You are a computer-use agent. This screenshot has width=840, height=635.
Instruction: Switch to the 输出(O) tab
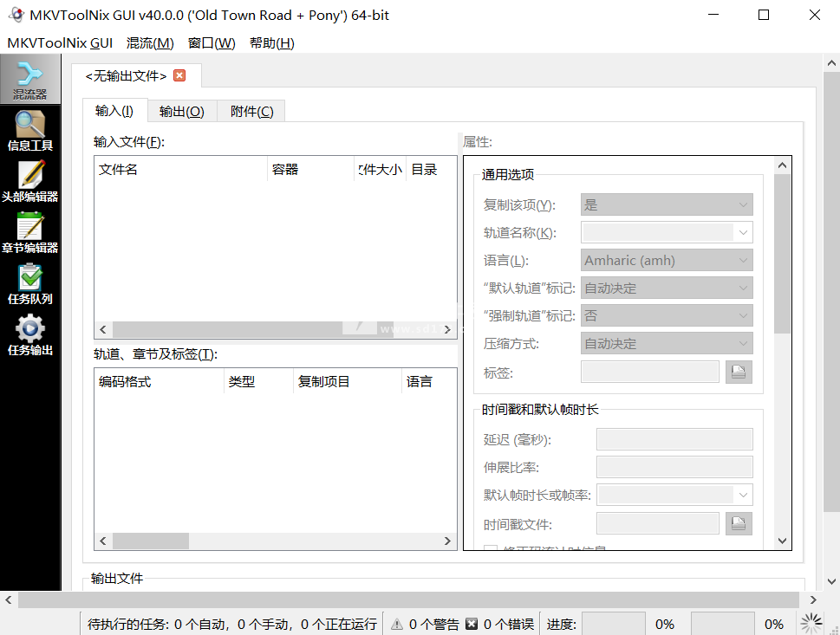coord(181,112)
